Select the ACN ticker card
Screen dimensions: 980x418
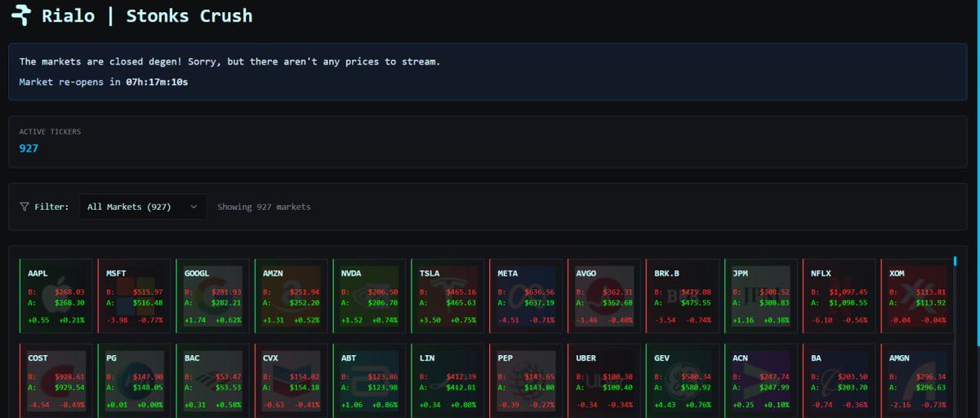(x=759, y=380)
